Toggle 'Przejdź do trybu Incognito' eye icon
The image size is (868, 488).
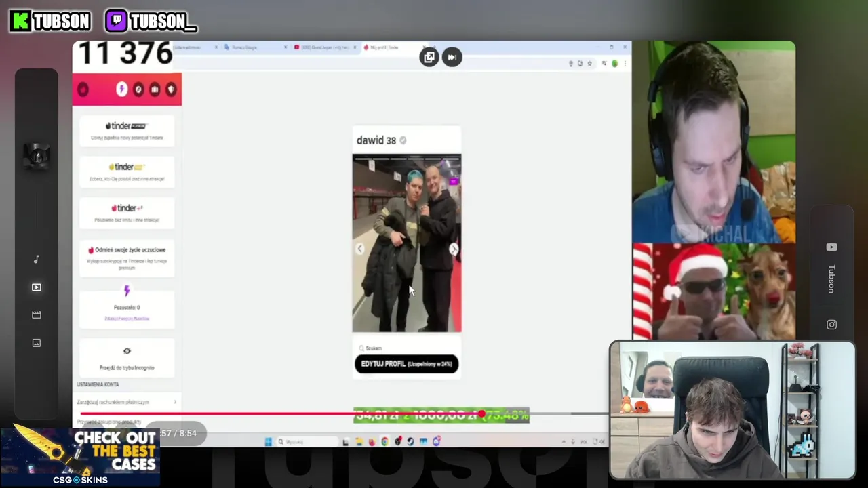tap(127, 351)
